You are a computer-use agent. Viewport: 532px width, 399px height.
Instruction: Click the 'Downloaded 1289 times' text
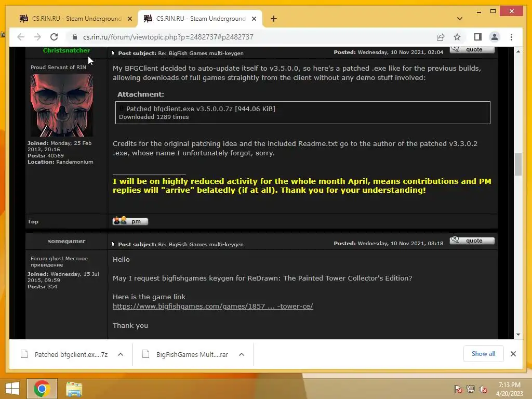154,117
